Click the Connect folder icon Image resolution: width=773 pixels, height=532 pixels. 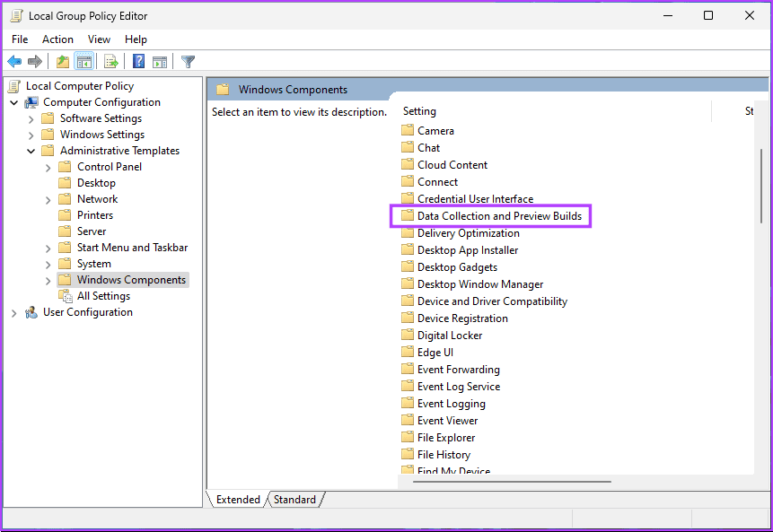tap(408, 181)
